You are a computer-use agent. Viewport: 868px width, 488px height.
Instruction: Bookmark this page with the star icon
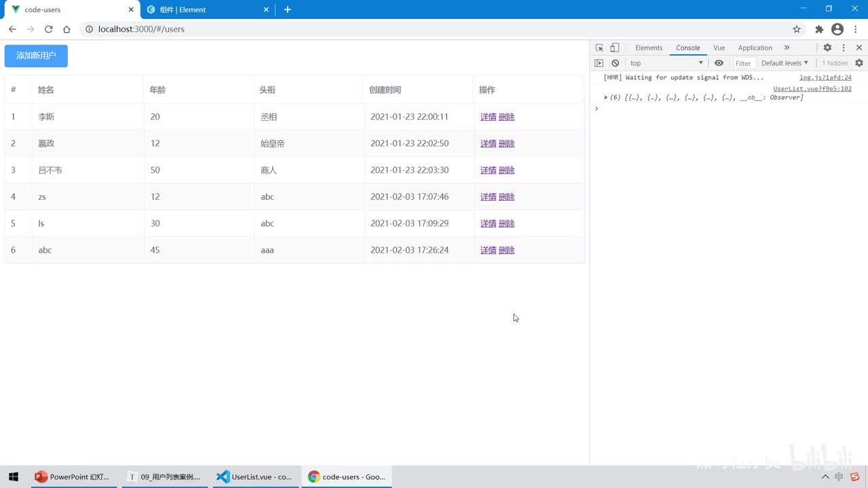797,29
